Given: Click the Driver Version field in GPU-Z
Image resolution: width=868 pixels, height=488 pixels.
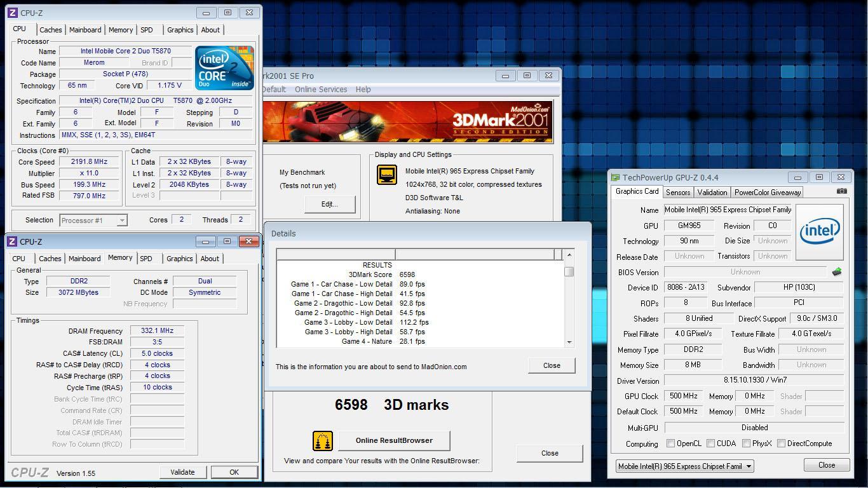Looking at the screenshot, I should point(754,380).
